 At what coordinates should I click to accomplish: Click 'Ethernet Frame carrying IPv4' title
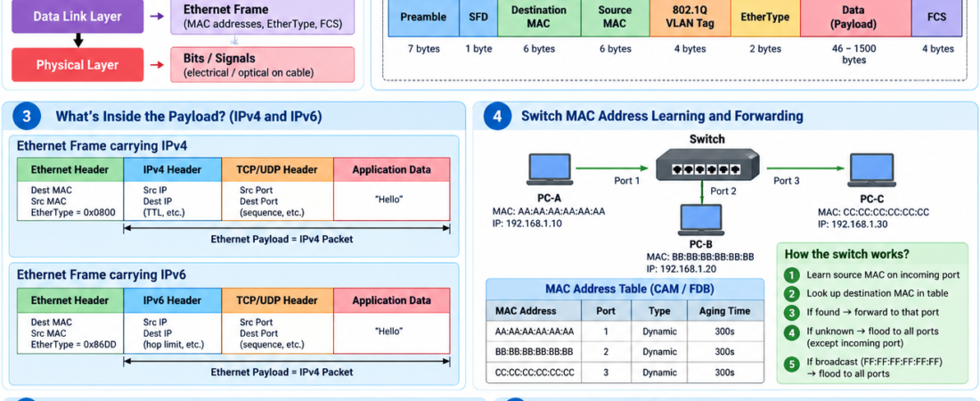point(102,146)
